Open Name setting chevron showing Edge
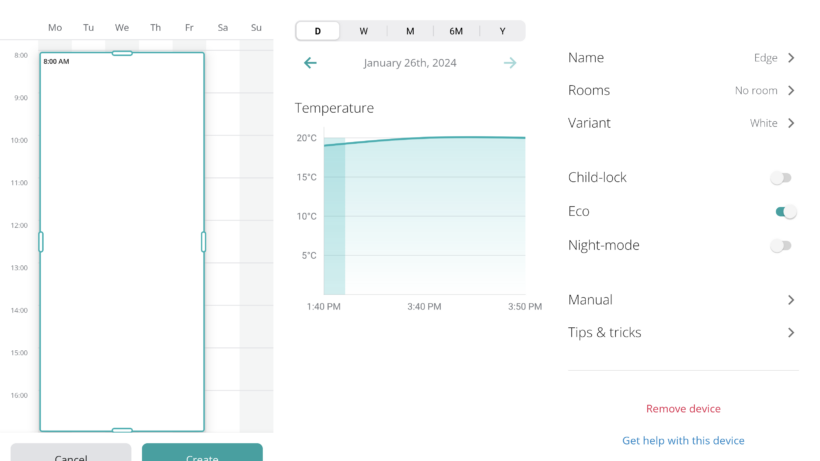 (791, 58)
